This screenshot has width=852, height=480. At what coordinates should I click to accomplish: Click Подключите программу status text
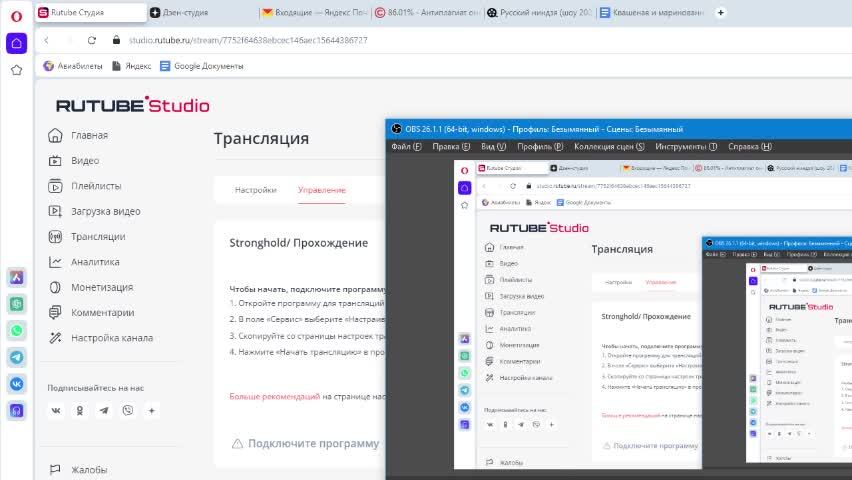pyautogui.click(x=314, y=444)
